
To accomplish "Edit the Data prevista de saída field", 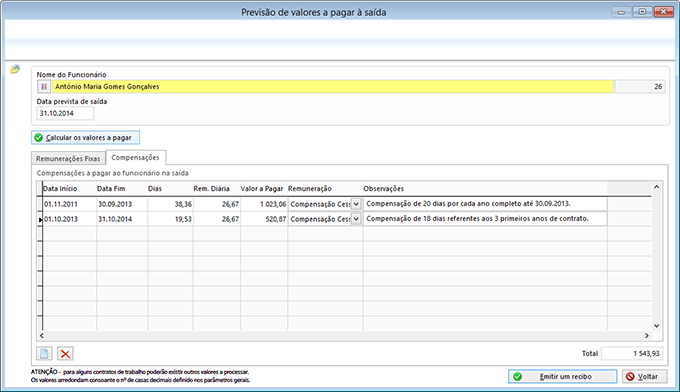I will click(65, 113).
